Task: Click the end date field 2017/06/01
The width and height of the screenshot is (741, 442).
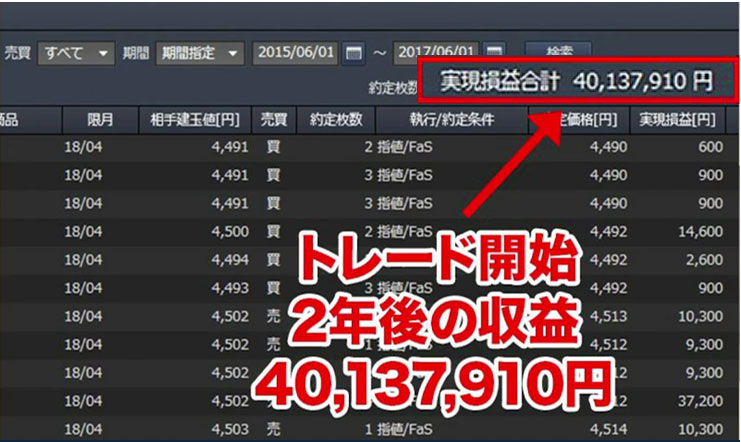Action: [x=437, y=52]
